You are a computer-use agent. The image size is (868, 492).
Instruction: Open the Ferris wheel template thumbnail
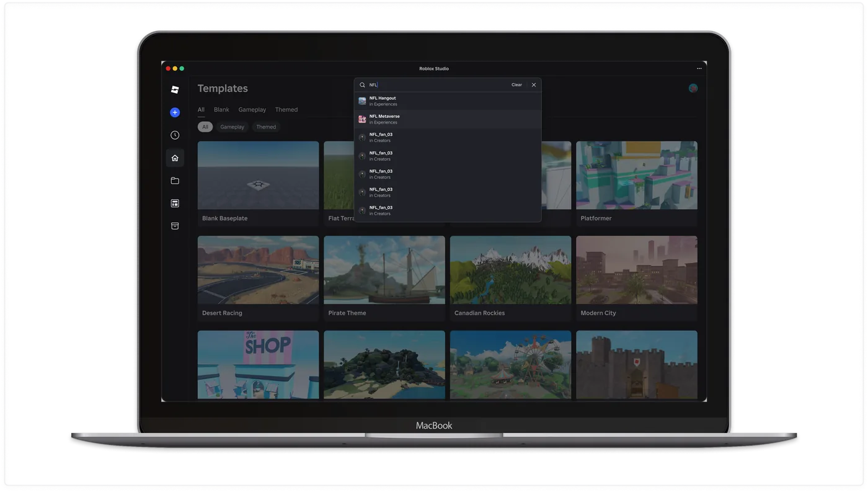click(x=511, y=365)
